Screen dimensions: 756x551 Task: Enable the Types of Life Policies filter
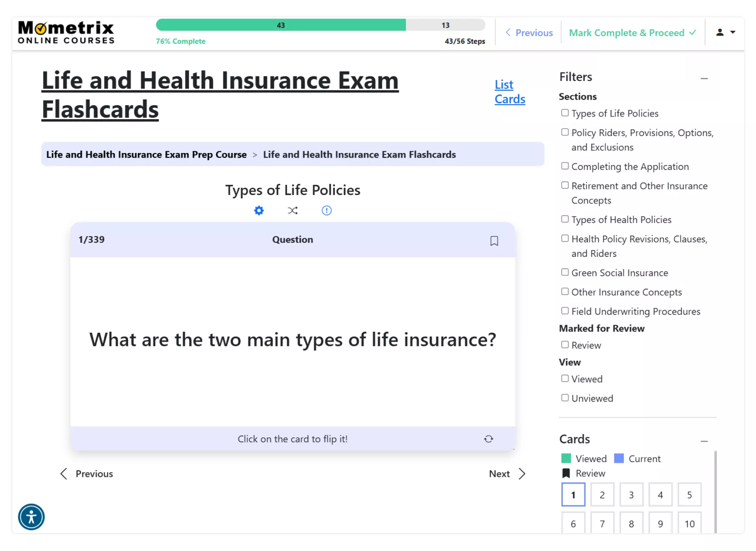[564, 113]
